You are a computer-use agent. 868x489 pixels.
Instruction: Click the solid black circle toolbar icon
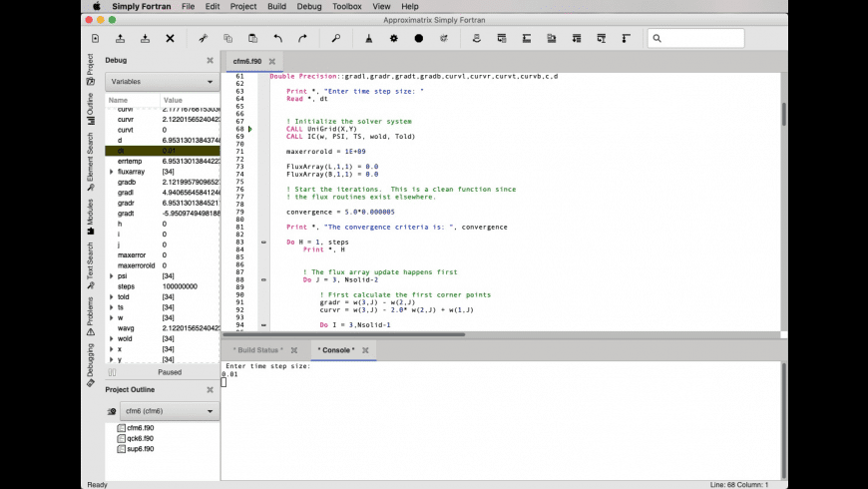tap(419, 38)
